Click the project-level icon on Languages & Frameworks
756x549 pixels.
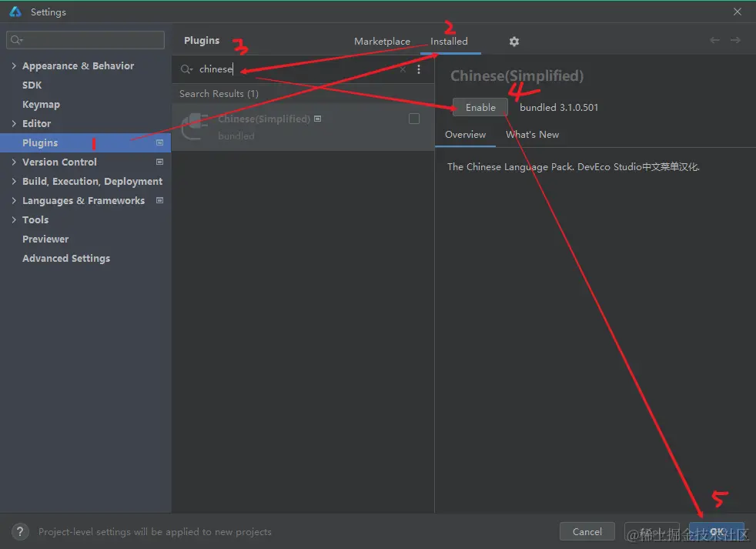[x=159, y=200]
